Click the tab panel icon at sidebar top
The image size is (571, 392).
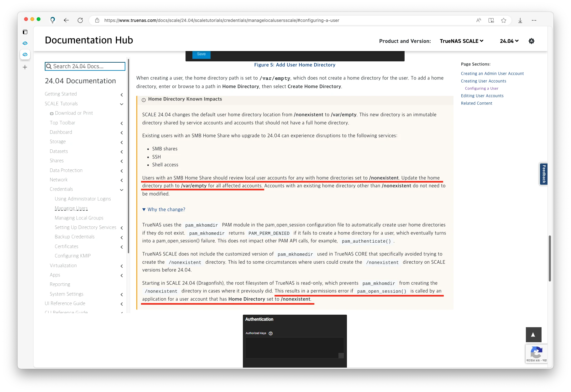[25, 32]
